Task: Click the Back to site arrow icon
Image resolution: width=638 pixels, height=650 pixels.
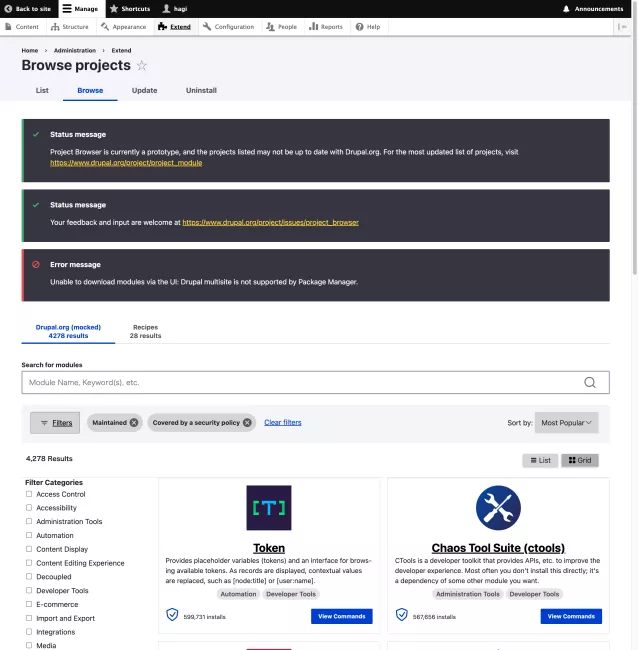Action: coord(8,9)
